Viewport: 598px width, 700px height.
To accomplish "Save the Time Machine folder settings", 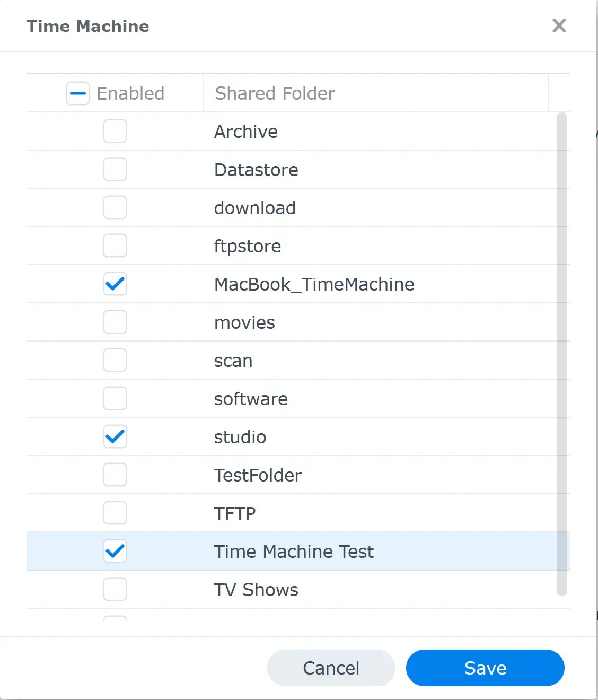I will pos(485,668).
